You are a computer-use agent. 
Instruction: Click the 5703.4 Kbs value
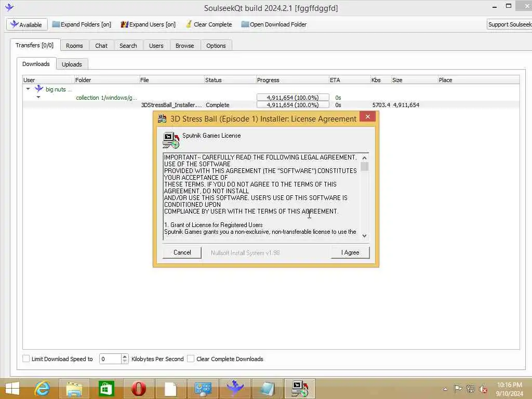click(381, 105)
